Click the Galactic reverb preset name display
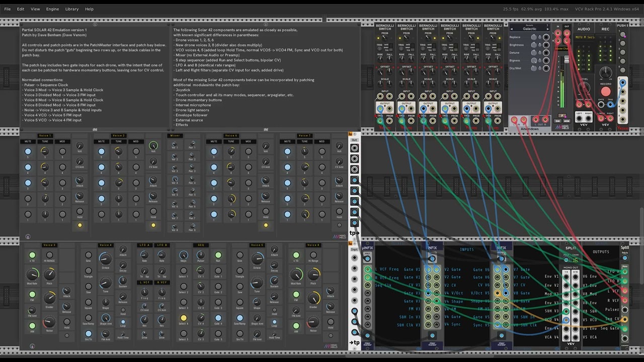This screenshot has height=362, width=644. click(x=530, y=29)
